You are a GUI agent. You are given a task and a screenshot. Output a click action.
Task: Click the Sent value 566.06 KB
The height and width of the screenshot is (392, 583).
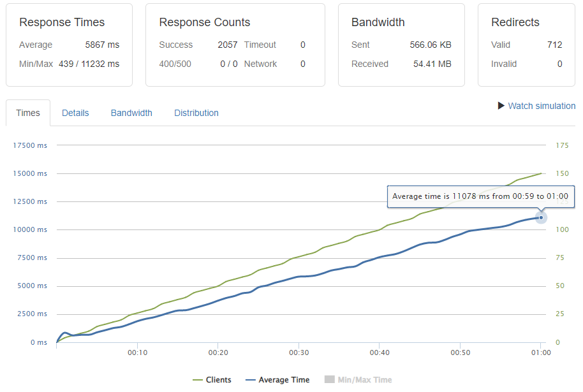pyautogui.click(x=432, y=45)
